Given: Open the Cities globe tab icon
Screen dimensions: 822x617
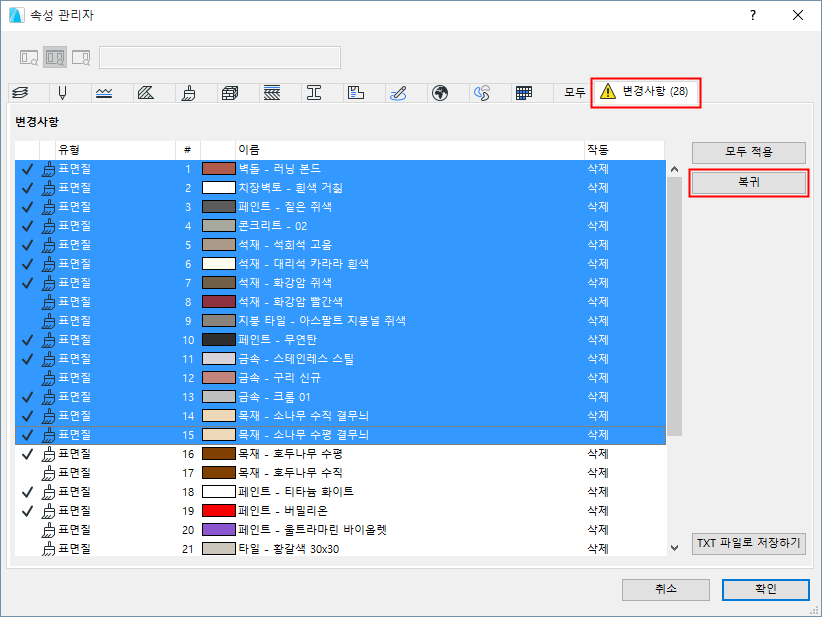Looking at the screenshot, I should coord(440,93).
